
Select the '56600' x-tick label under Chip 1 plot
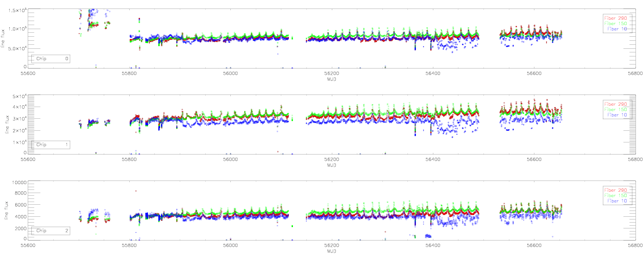(x=534, y=159)
